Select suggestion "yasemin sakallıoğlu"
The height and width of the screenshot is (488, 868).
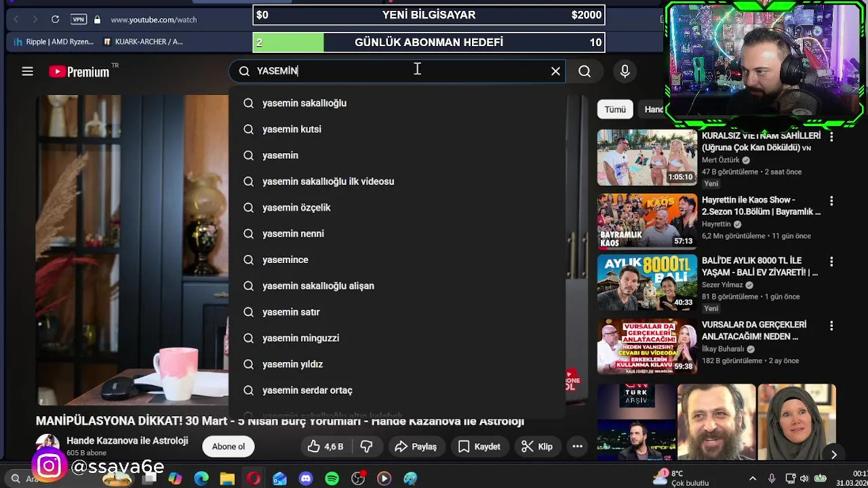point(397,103)
